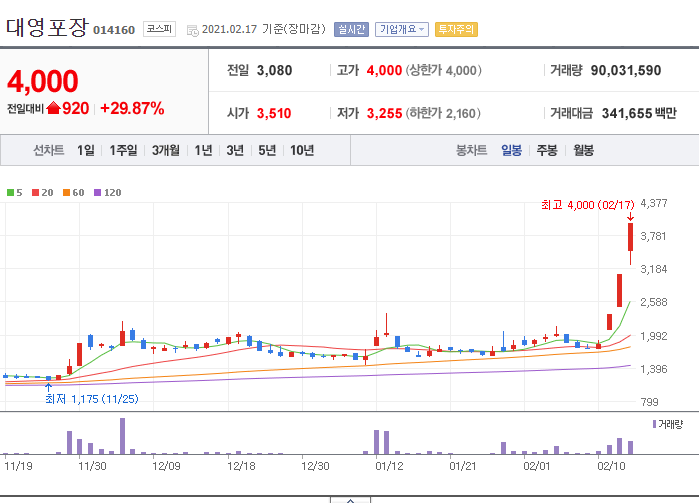Click the green 5-day moving average legend

pyautogui.click(x=15, y=193)
